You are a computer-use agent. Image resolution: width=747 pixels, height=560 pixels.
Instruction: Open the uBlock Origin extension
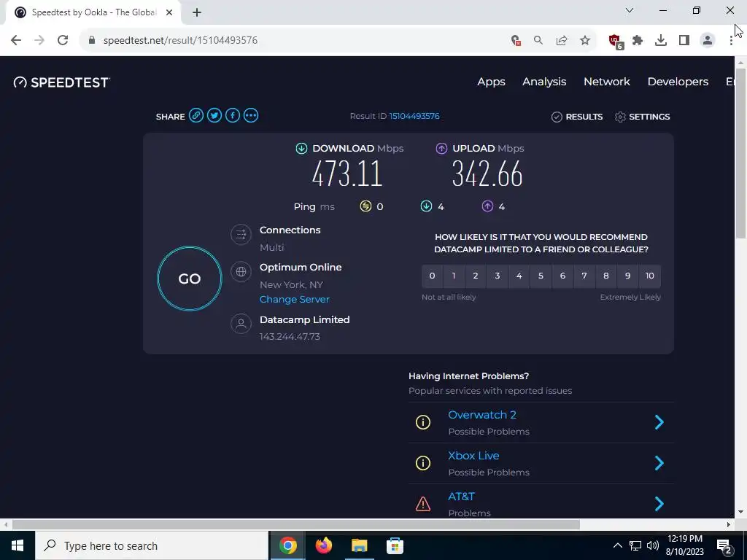coord(616,41)
